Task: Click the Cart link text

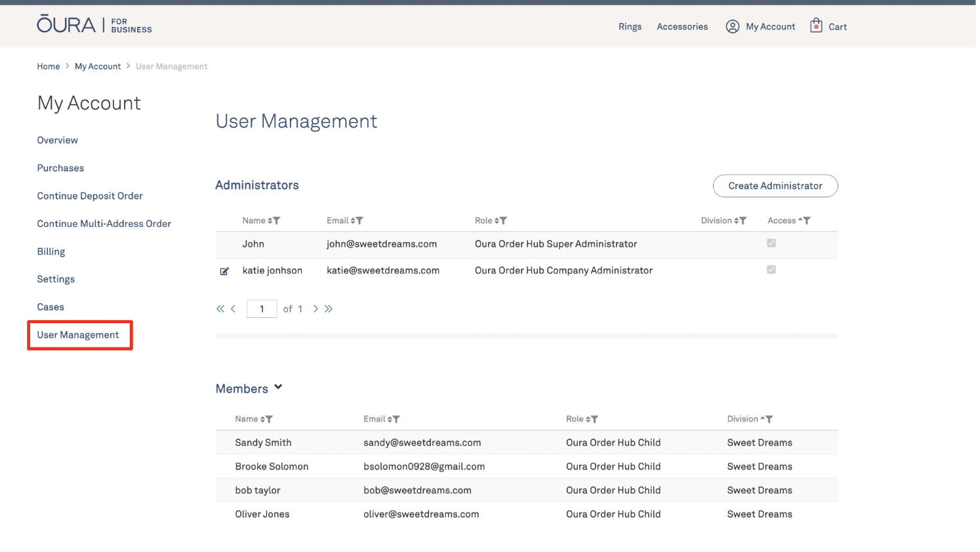Action: (838, 27)
